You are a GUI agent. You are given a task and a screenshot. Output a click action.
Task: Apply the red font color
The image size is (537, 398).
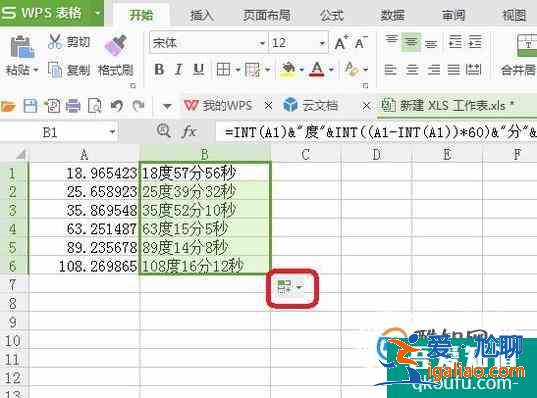click(x=317, y=69)
